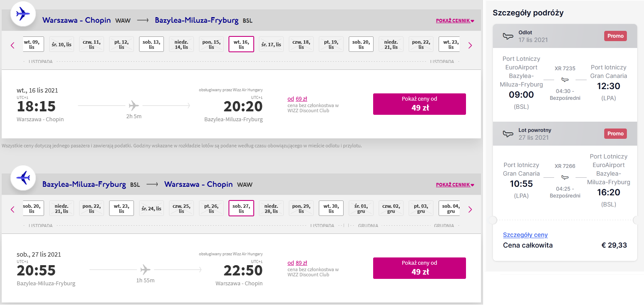Image resolution: width=644 pixels, height=305 pixels.
Task: Select outbound date sob. 13, lis
Action: 151,44
